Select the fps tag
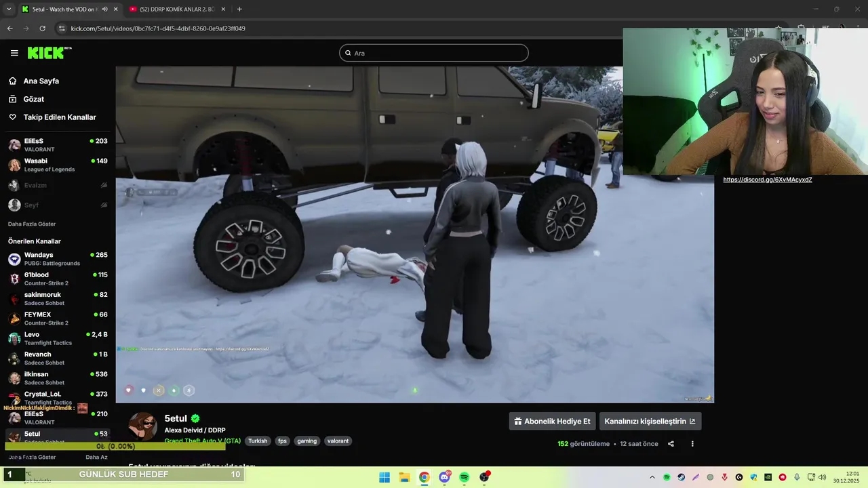This screenshot has width=868, height=488. [282, 441]
